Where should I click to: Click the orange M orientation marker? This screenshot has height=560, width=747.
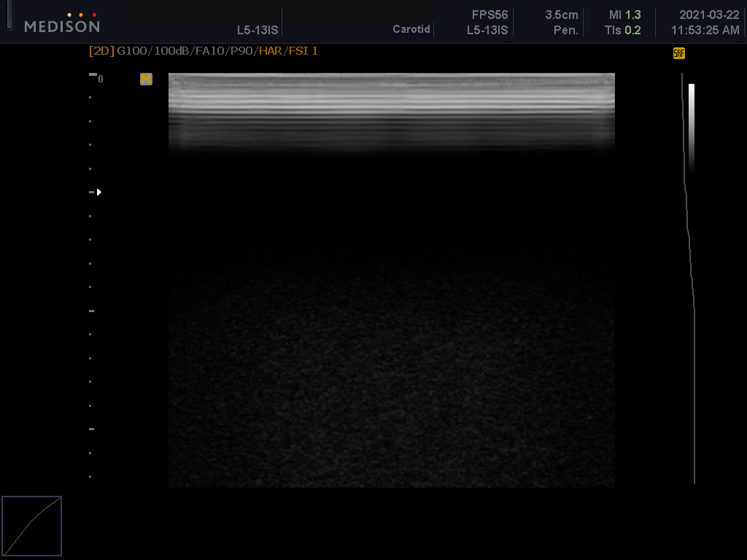(x=147, y=79)
